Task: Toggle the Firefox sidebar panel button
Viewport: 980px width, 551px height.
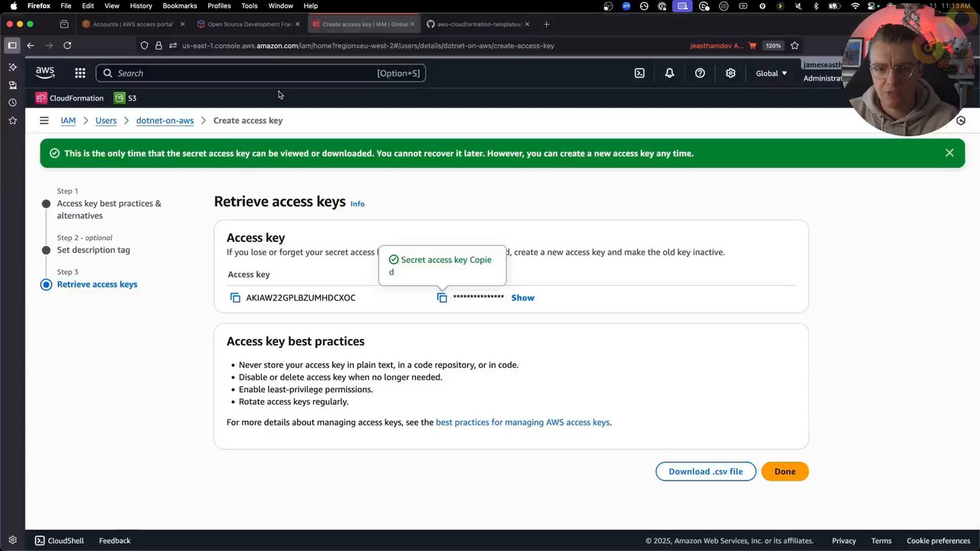Action: 12,45
